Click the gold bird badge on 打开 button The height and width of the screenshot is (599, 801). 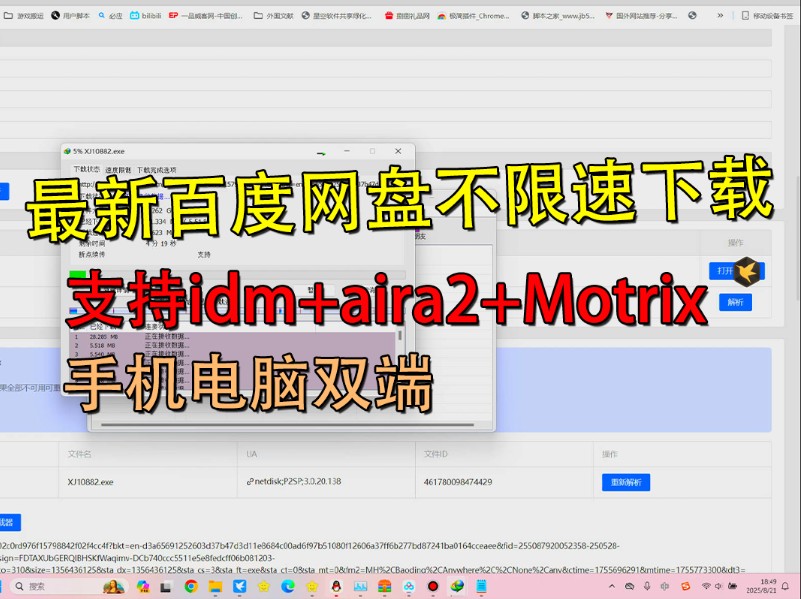pos(747,271)
